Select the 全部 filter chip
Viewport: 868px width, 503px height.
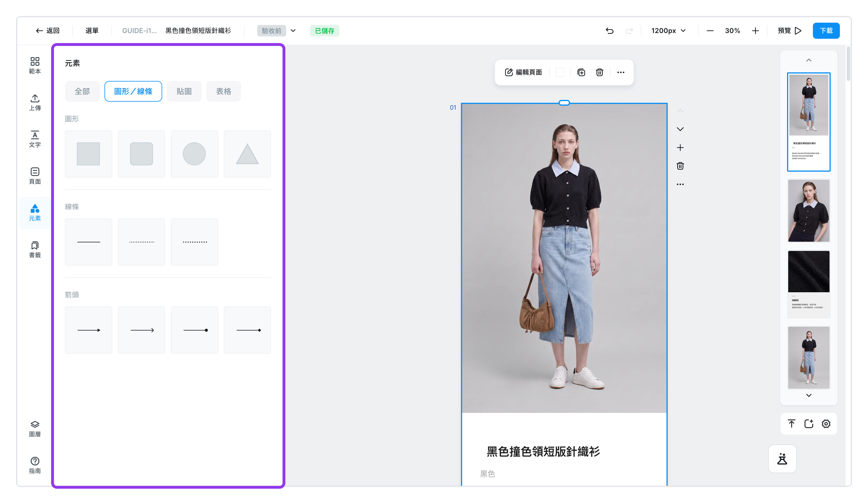click(82, 91)
